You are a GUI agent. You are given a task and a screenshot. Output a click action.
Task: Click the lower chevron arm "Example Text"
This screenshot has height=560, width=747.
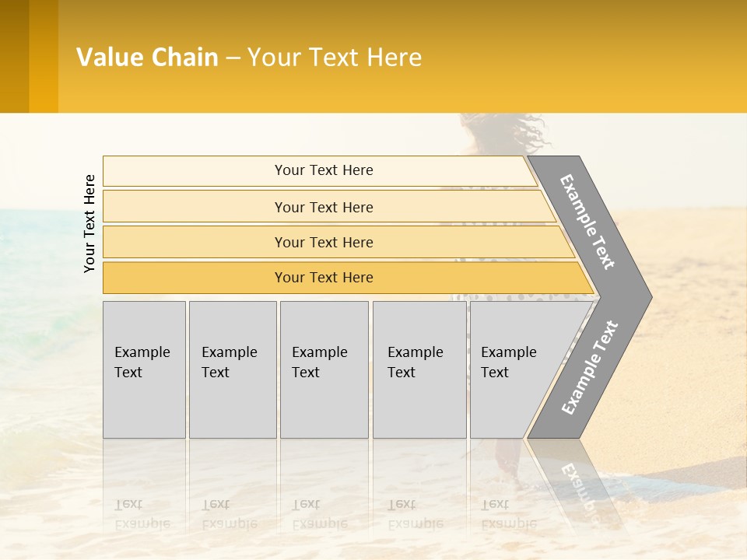pyautogui.click(x=589, y=368)
